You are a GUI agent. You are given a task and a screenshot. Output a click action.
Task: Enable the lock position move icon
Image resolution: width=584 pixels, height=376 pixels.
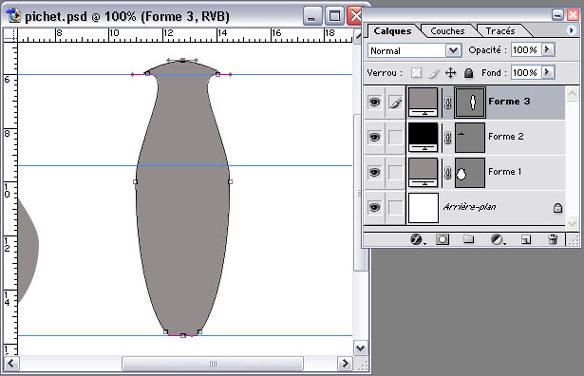click(x=451, y=73)
